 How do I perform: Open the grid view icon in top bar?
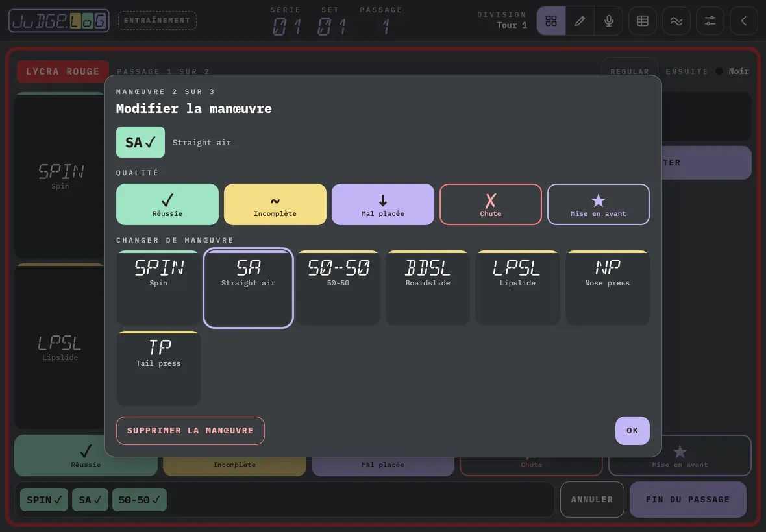click(x=551, y=21)
